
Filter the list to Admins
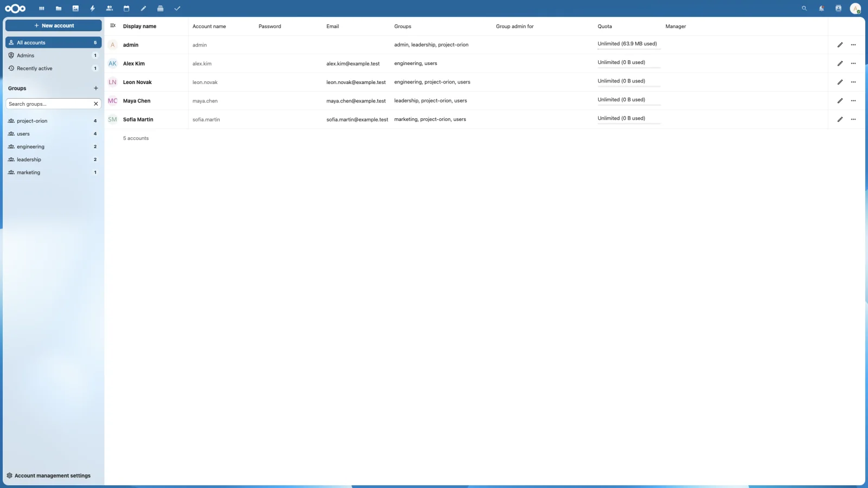point(53,55)
